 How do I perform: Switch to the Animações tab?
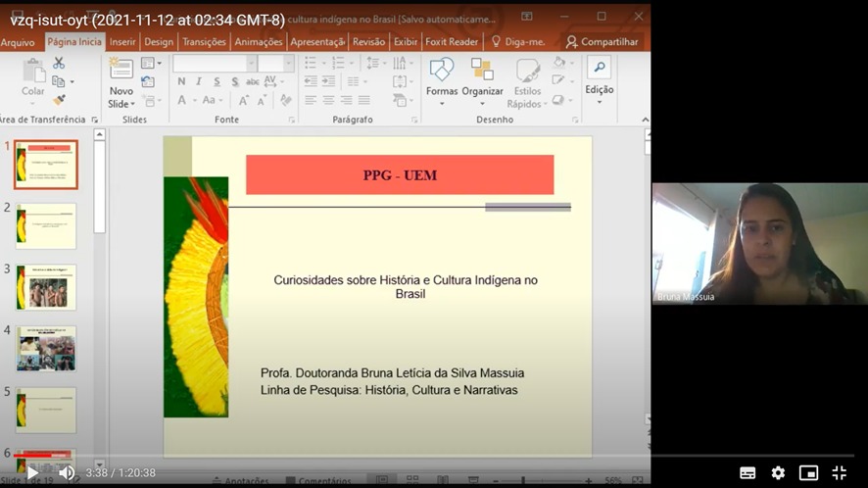tap(259, 41)
